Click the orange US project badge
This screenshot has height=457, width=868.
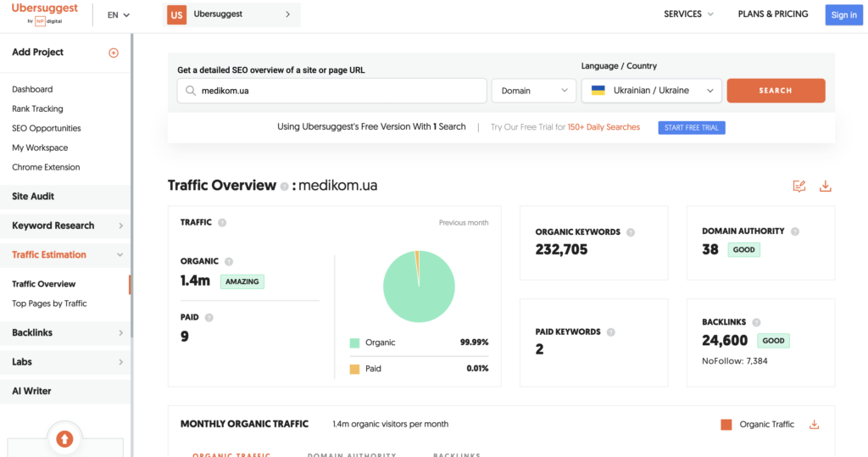pyautogui.click(x=176, y=15)
